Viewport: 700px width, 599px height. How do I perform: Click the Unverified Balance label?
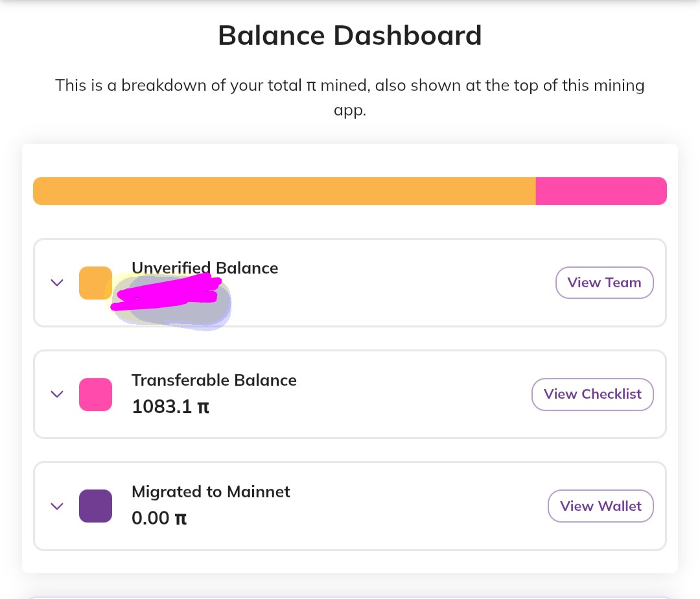(x=205, y=268)
